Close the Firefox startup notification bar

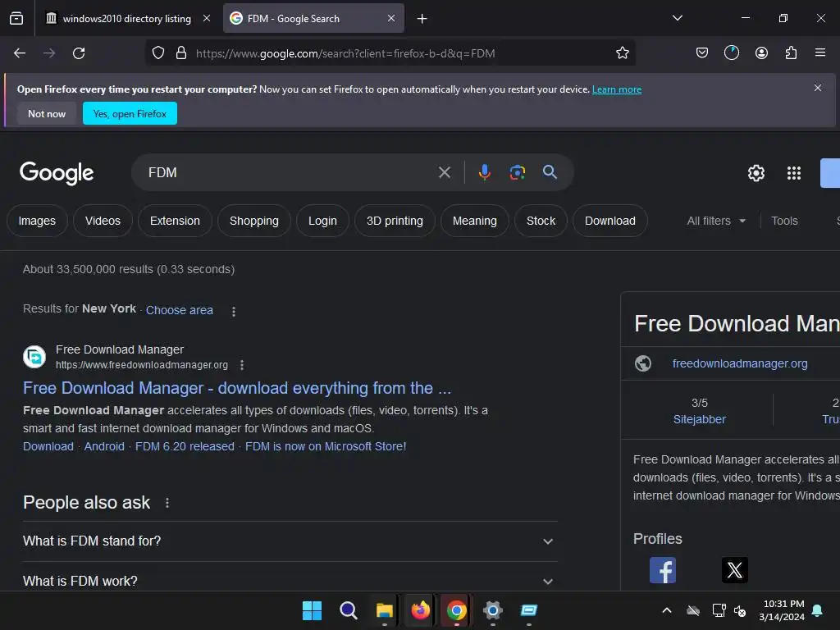point(818,88)
